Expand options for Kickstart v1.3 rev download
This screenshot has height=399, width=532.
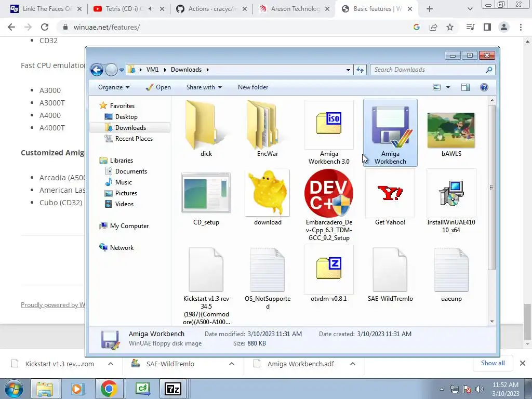[111, 364]
